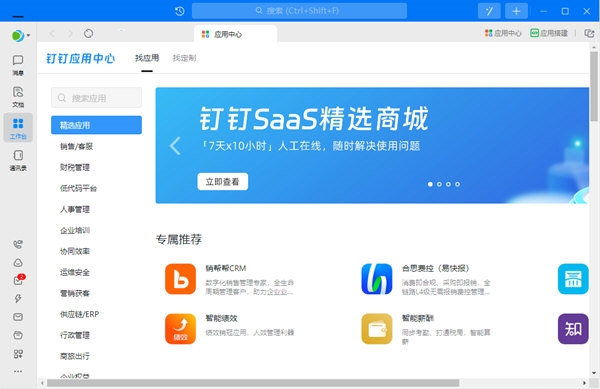600x389 pixels.
Task: Go forward with the right arrow
Action: coord(70,34)
